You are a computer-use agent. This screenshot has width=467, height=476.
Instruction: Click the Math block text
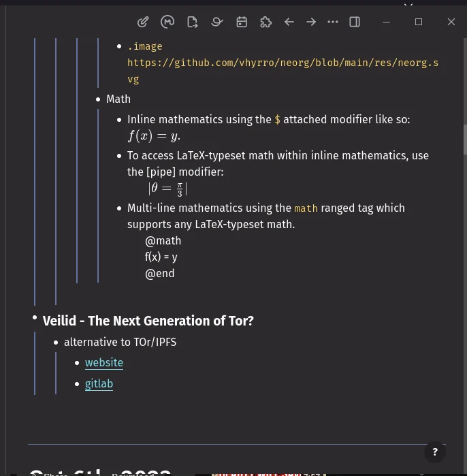tap(118, 99)
